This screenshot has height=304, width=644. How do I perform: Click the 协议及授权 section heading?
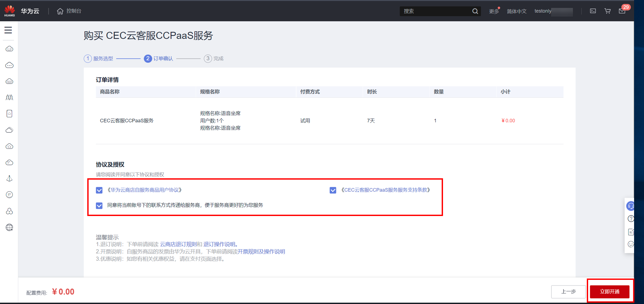110,164
